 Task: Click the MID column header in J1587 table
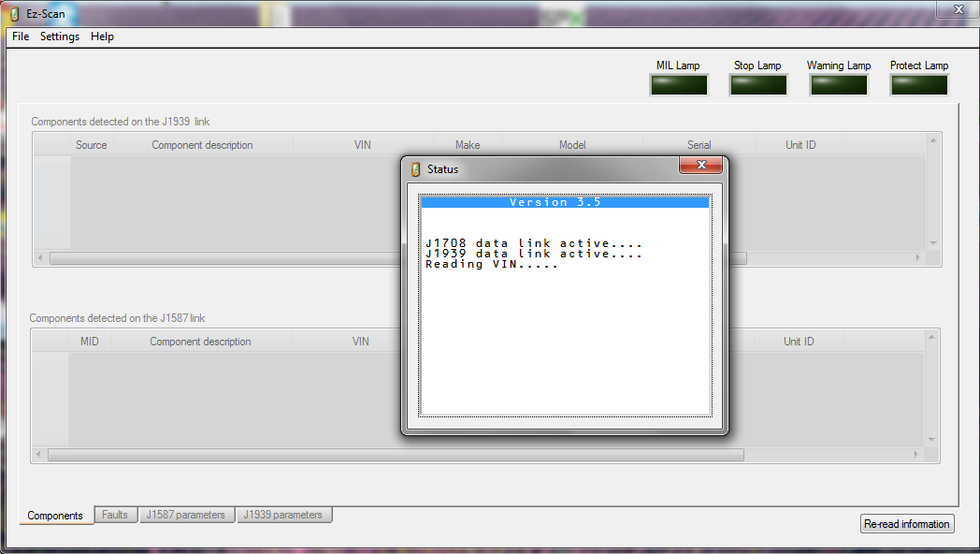click(90, 342)
